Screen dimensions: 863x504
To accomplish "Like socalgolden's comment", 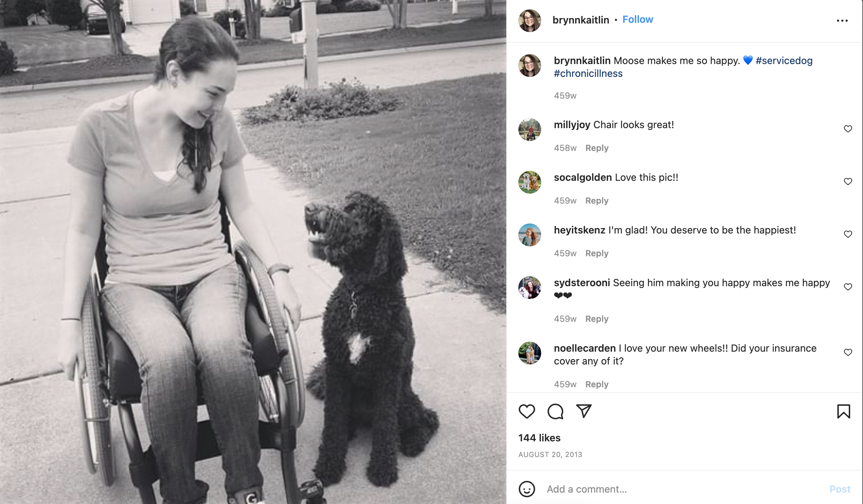I will 848,182.
